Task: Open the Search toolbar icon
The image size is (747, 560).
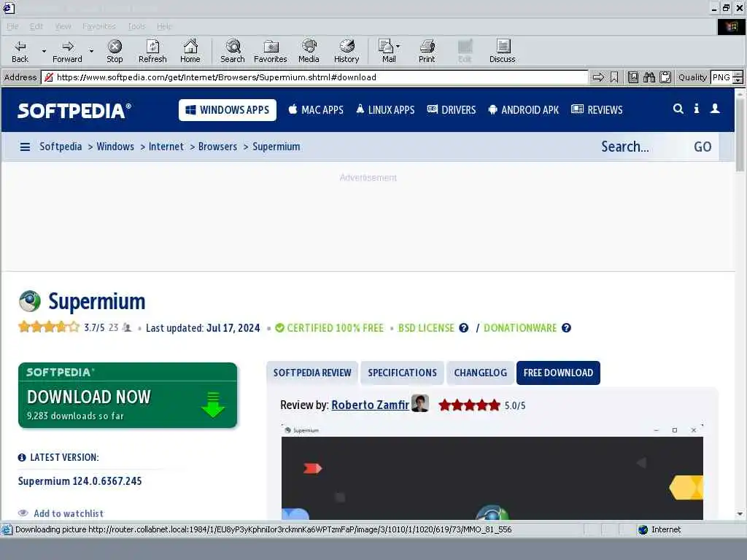Action: pos(233,52)
